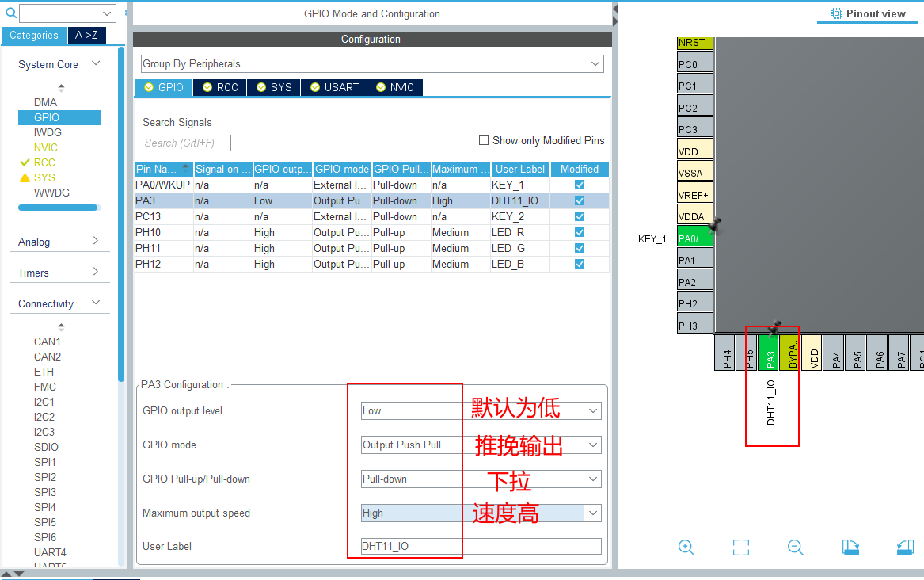Zoom in on the pinout view
Image resolution: width=924 pixels, height=580 pixels.
pyautogui.click(x=686, y=547)
